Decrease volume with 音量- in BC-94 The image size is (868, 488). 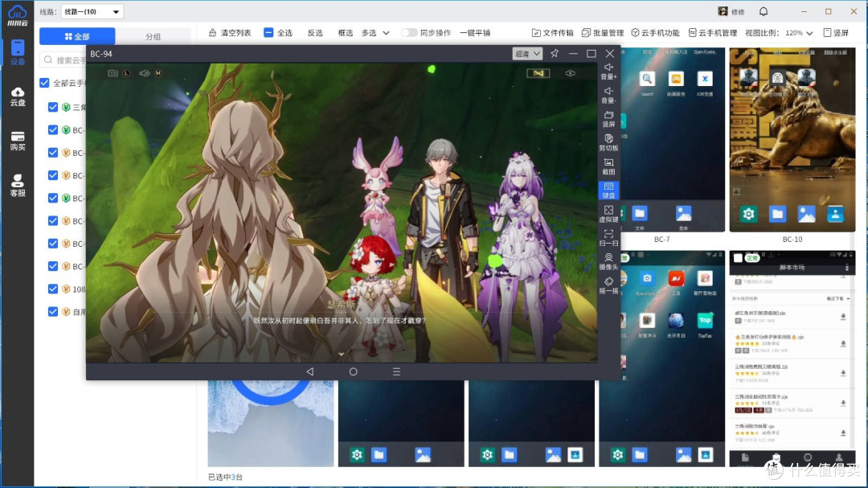(608, 96)
